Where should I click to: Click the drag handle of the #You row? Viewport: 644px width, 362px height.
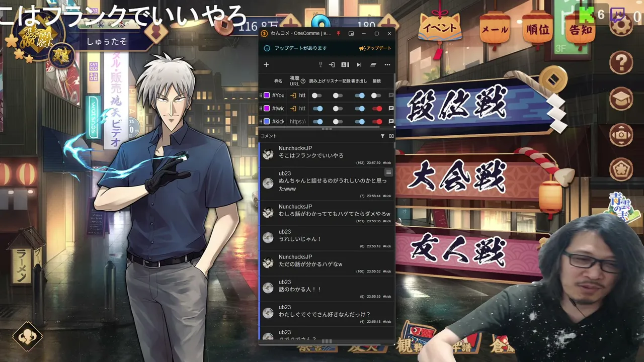261,95
